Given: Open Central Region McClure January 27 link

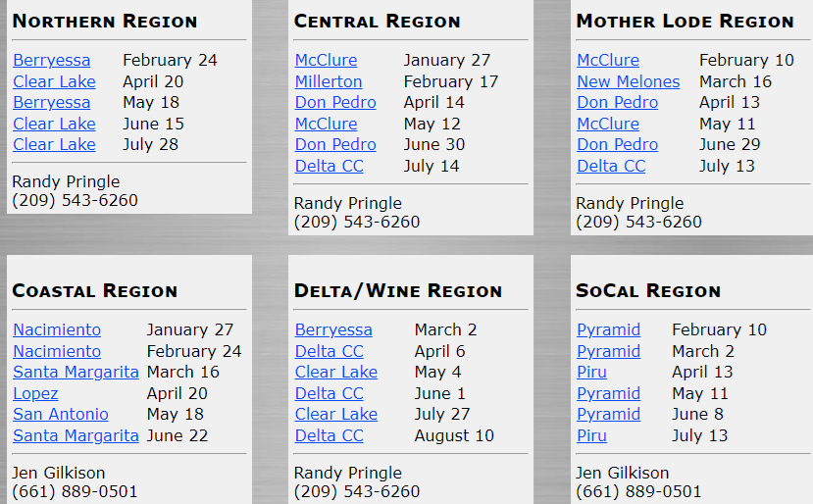Looking at the screenshot, I should tap(326, 60).
